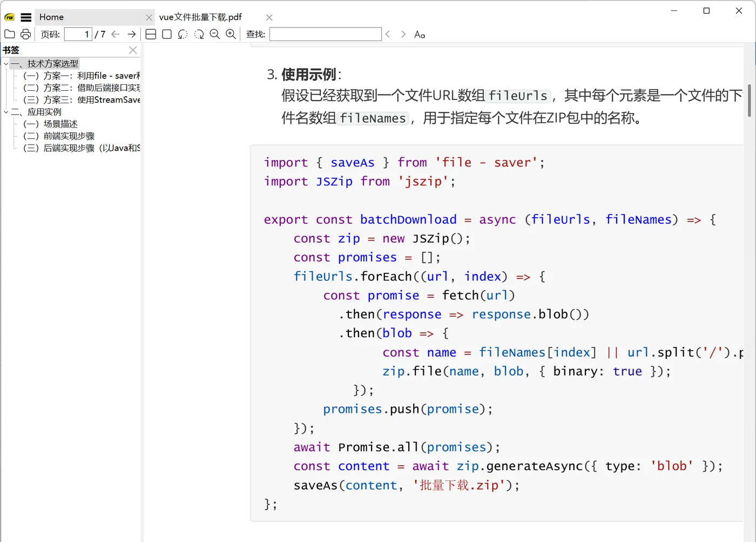Image resolution: width=756 pixels, height=542 pixels.
Task: Click the inline code fileNames
Action: tap(373, 118)
